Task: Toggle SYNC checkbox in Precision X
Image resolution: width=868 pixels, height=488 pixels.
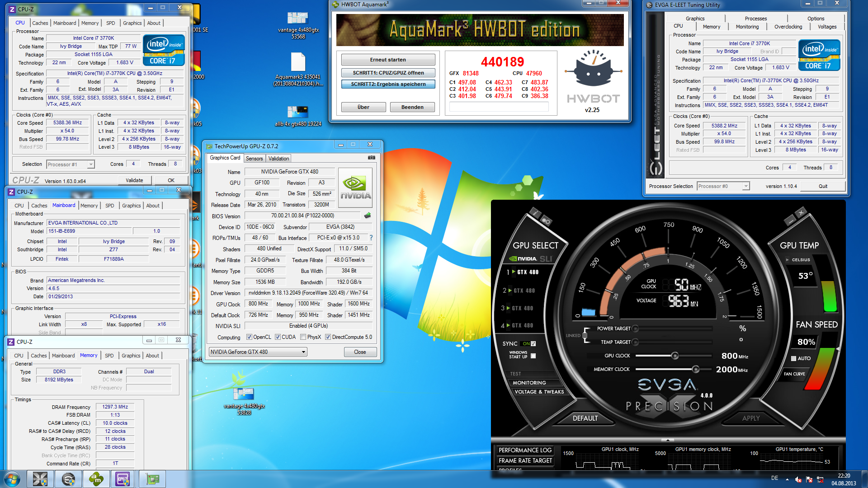Action: pos(533,343)
